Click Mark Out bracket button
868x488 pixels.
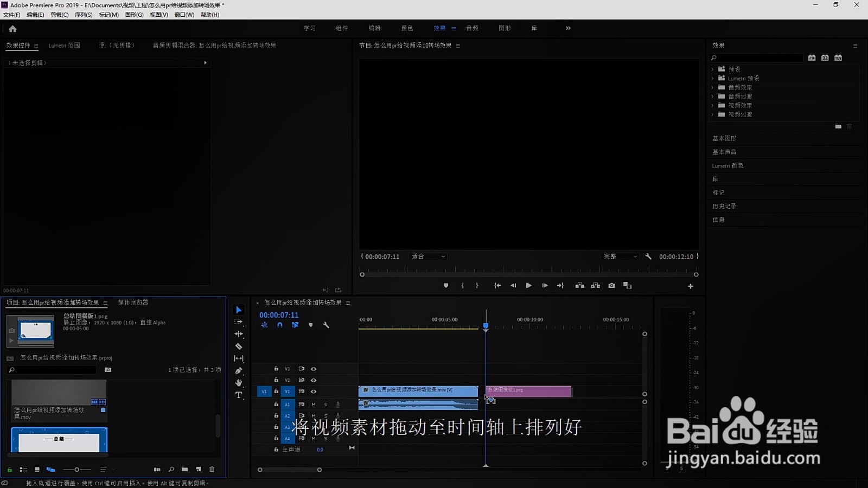point(477,286)
